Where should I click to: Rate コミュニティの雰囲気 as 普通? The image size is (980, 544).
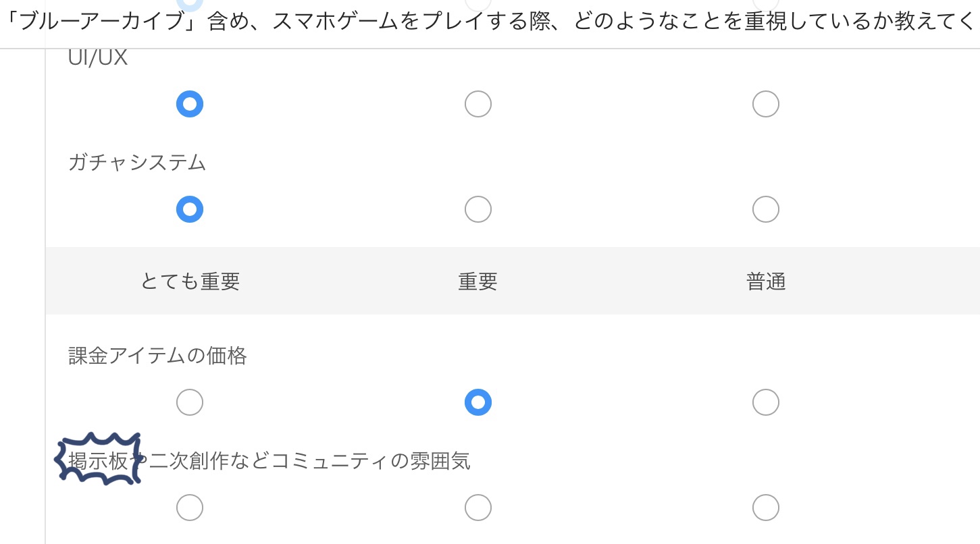(x=766, y=508)
